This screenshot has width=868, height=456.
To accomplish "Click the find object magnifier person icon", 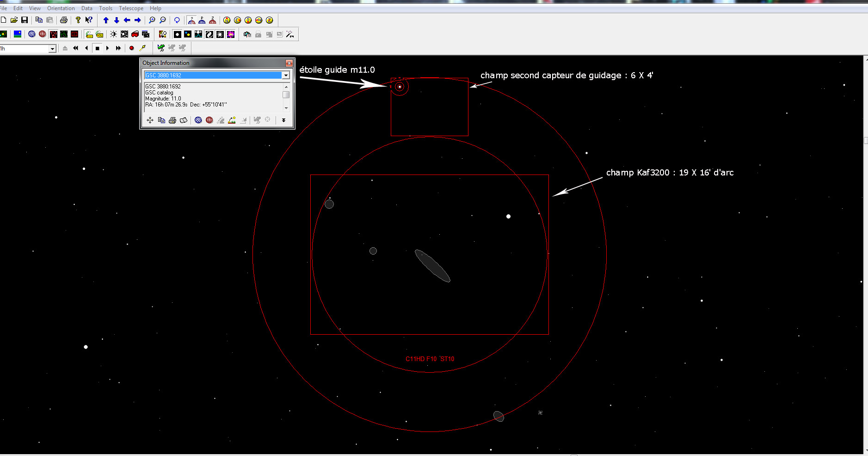I will [x=163, y=34].
